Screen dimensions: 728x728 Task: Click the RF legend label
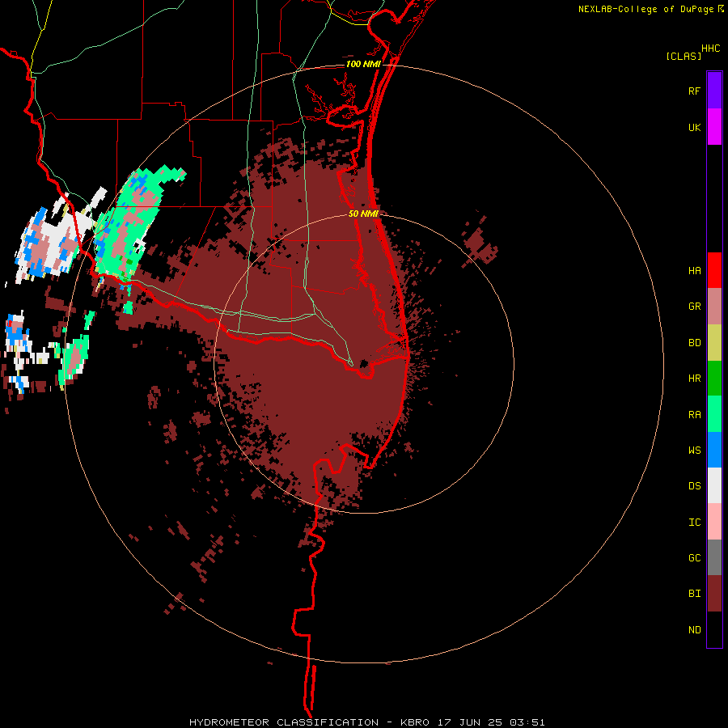click(x=694, y=91)
